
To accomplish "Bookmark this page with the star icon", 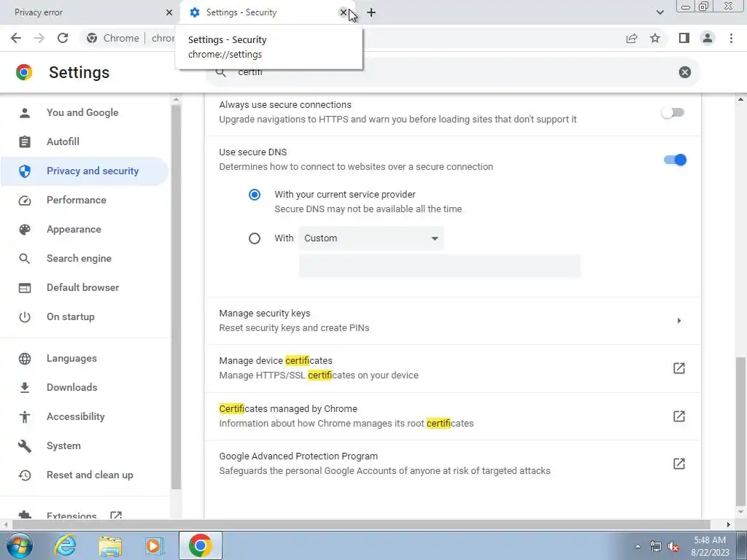I will [x=655, y=38].
